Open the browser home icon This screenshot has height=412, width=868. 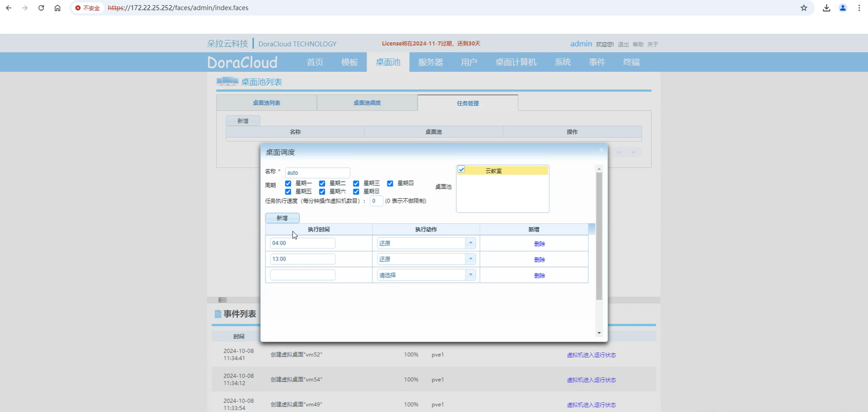(57, 8)
